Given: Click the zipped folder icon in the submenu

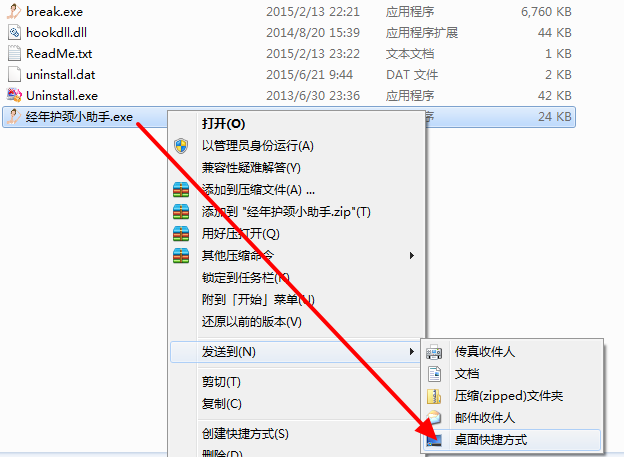Looking at the screenshot, I should pyautogui.click(x=434, y=396).
